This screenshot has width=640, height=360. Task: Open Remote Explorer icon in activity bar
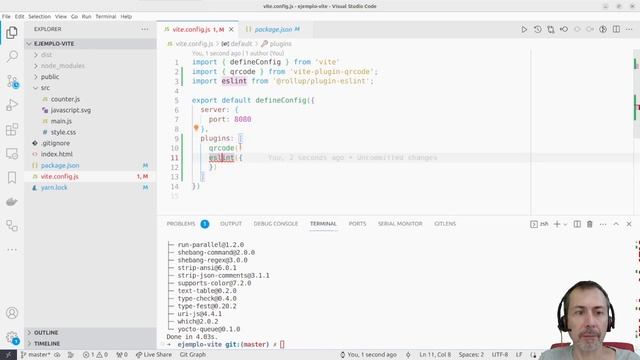pyautogui.click(x=12, y=153)
